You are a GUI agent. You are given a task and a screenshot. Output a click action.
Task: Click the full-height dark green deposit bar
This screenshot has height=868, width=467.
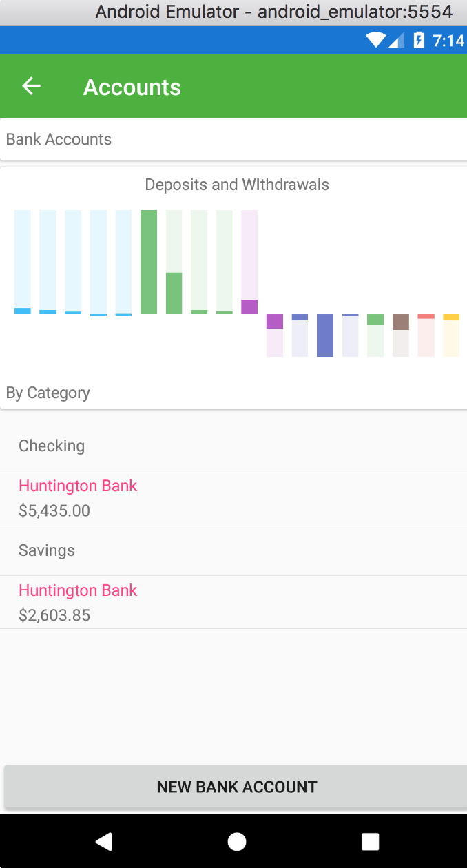149,262
